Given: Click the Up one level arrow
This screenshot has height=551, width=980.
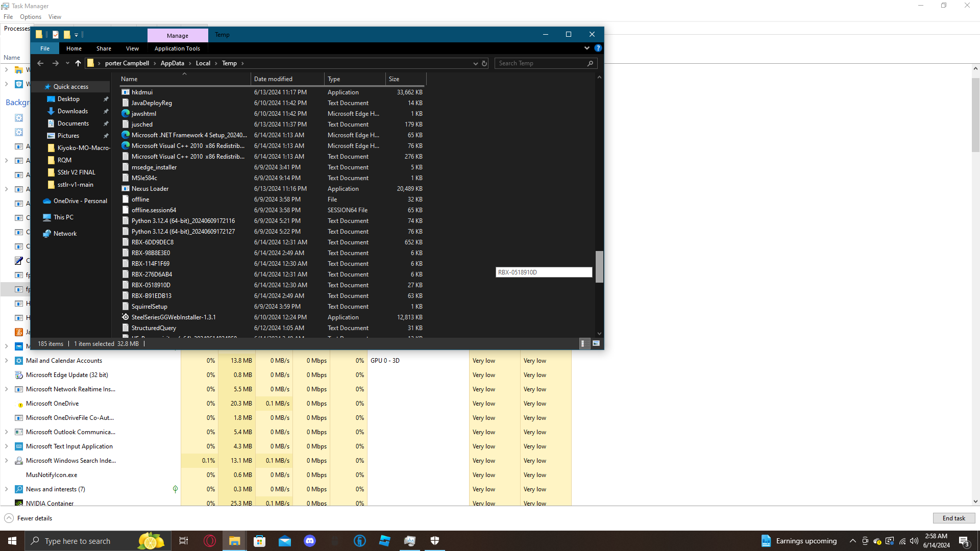Looking at the screenshot, I should (x=78, y=63).
